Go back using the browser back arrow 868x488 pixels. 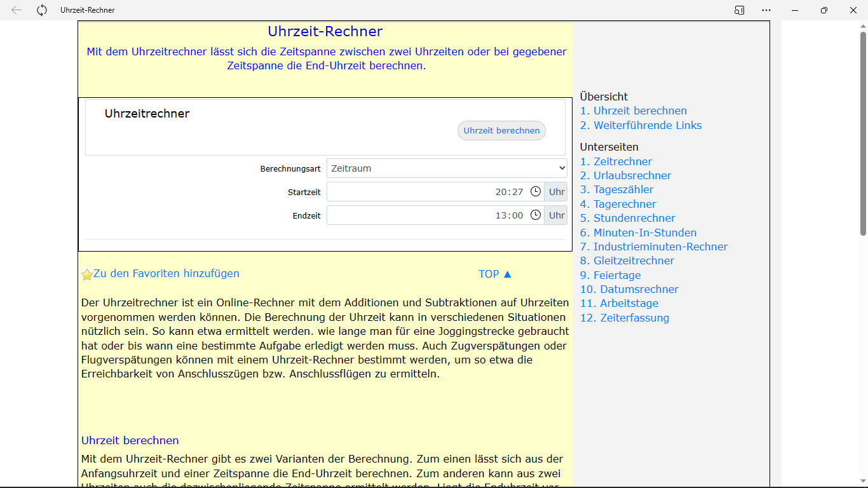[x=16, y=10]
